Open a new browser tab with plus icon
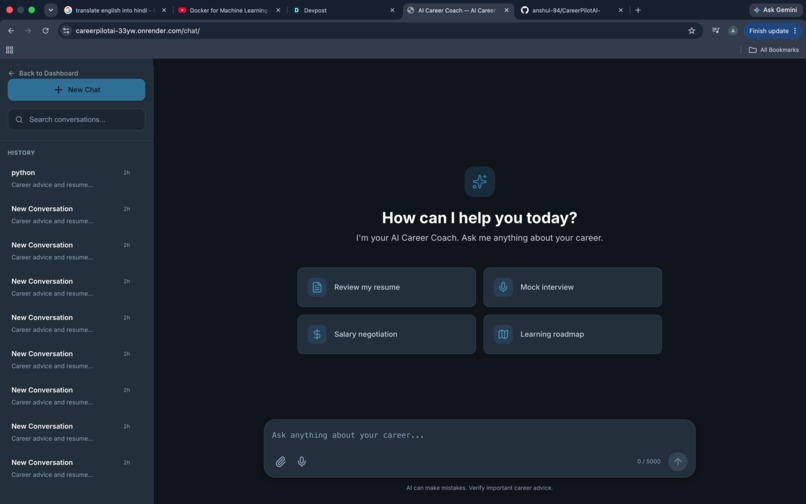806x504 pixels. coord(638,10)
